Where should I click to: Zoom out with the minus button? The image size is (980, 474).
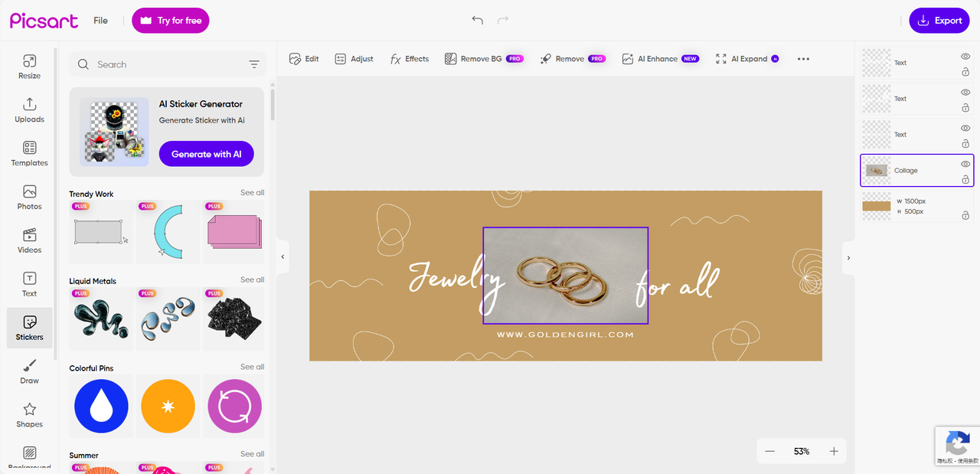[x=770, y=452]
